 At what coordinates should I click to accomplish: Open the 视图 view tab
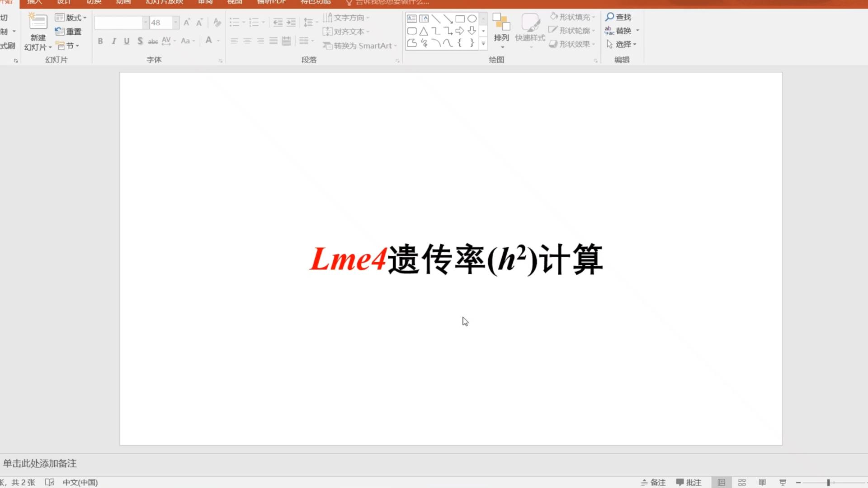coord(235,2)
